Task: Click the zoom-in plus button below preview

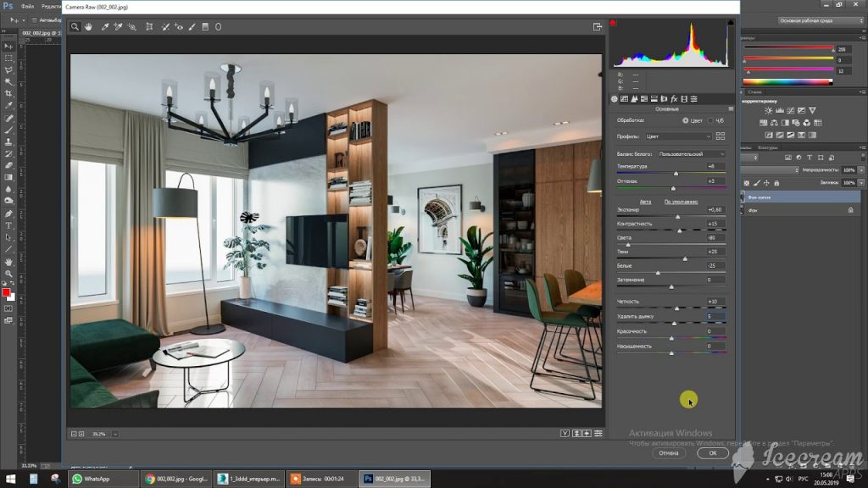Action: click(x=81, y=435)
